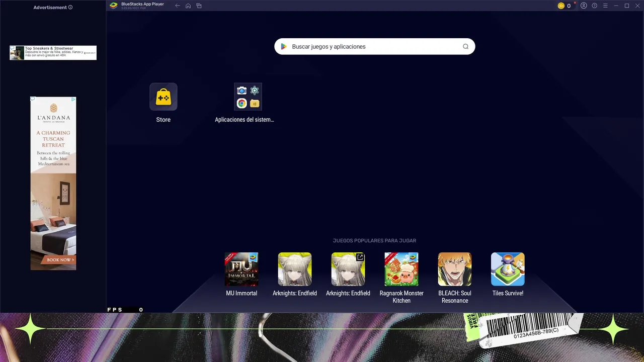This screenshot has width=644, height=362.
Task: Click the Advertisement info icon
Action: tap(70, 8)
